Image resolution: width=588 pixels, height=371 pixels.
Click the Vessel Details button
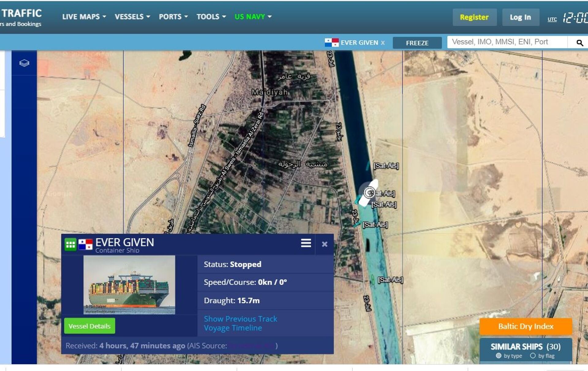89,326
